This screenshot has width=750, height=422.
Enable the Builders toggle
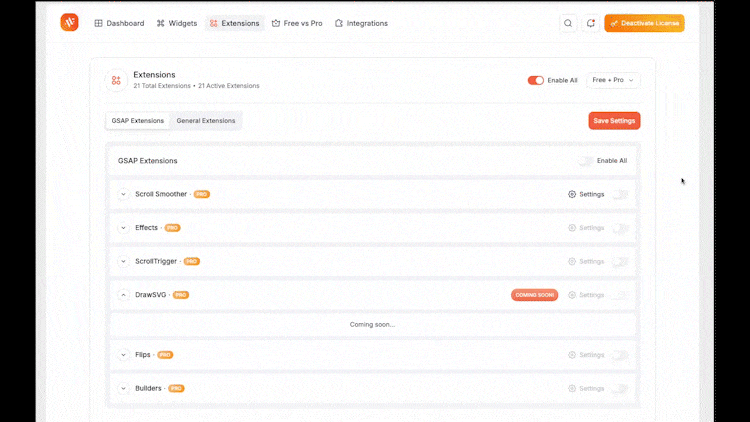pos(620,388)
